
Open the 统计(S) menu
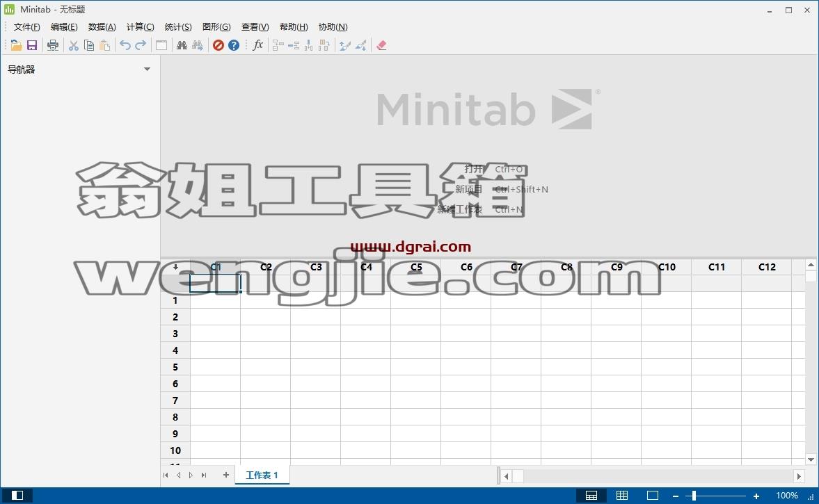(x=178, y=26)
